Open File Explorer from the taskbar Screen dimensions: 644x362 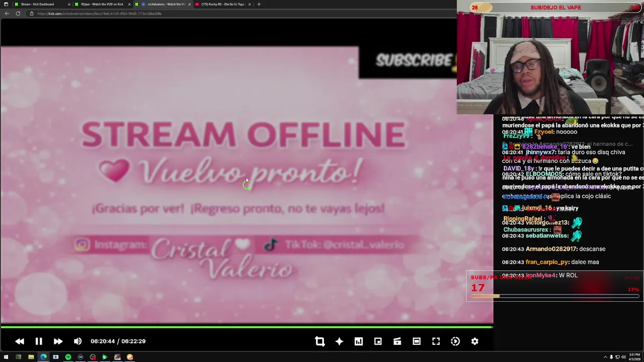click(x=31, y=357)
